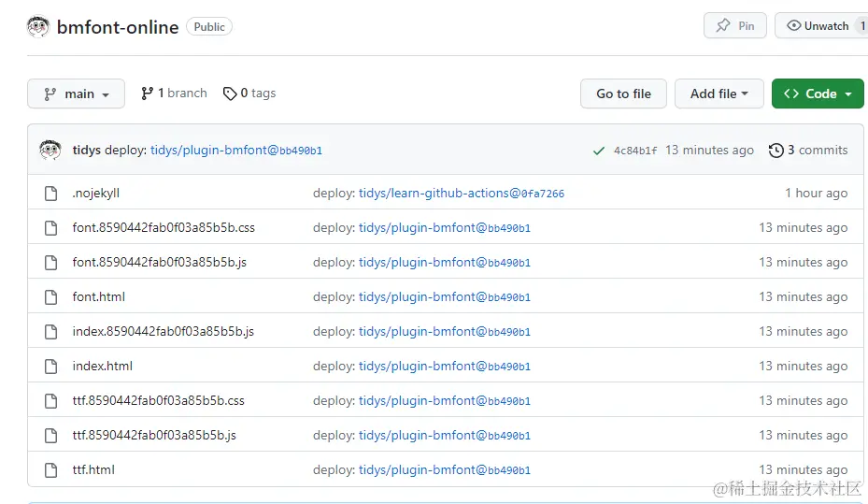View the 0 tags link
Image resolution: width=868 pixels, height=504 pixels.
(x=249, y=94)
